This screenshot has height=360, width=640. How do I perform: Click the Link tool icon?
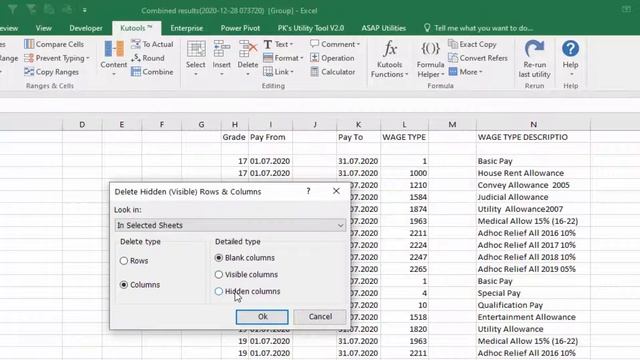tap(268, 72)
